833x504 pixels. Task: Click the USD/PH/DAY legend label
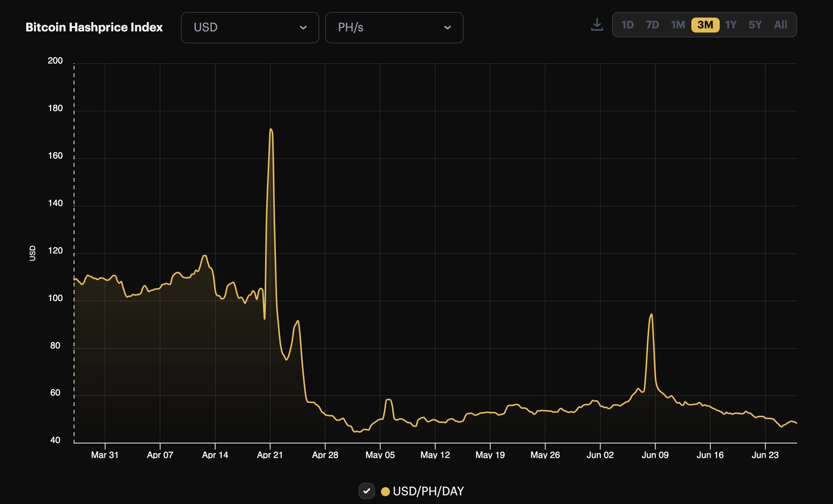coord(428,491)
